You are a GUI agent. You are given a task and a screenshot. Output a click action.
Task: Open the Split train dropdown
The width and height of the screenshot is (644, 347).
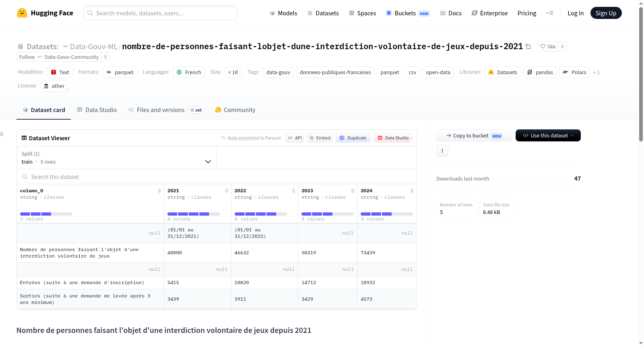pyautogui.click(x=116, y=158)
